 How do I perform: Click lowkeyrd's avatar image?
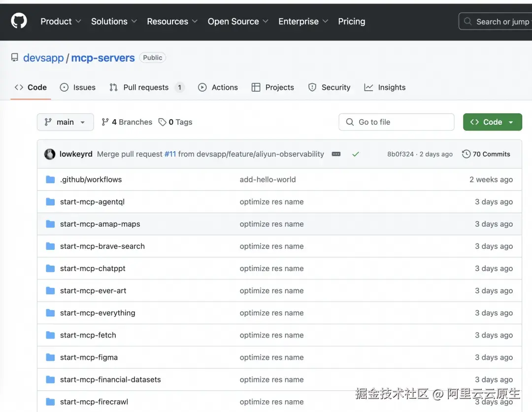point(50,154)
